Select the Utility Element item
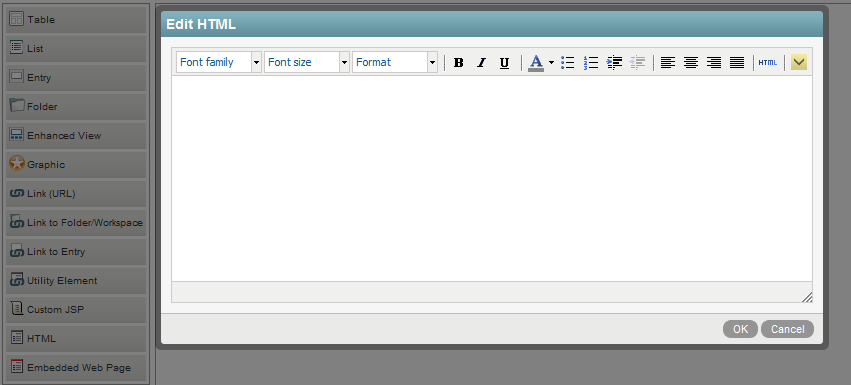Image resolution: width=851 pixels, height=385 pixels. coord(76,281)
